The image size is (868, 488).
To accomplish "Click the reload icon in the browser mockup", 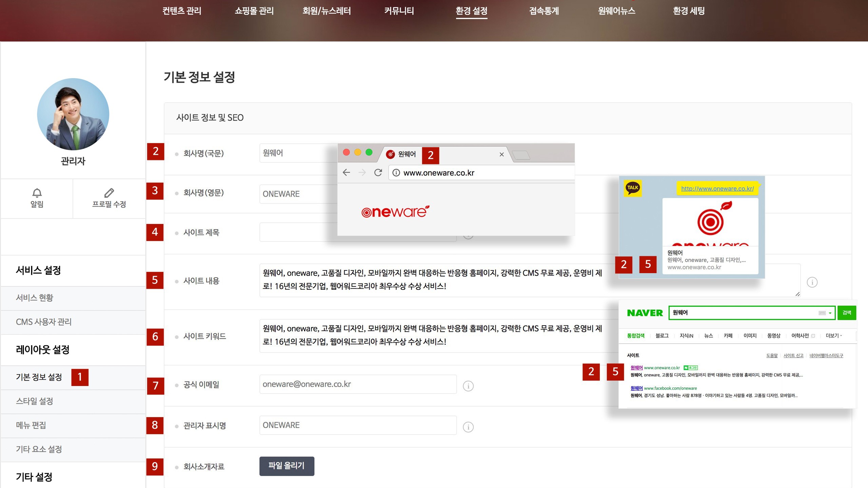I will [378, 172].
